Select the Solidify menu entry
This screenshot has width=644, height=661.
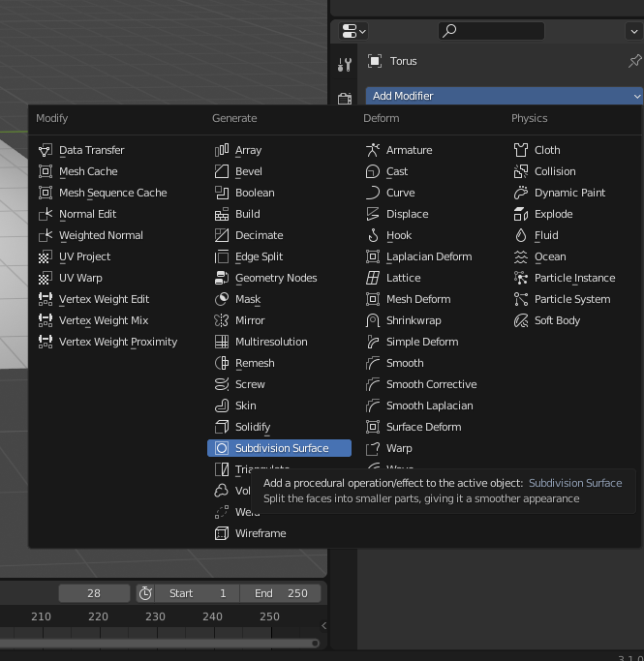coord(253,427)
